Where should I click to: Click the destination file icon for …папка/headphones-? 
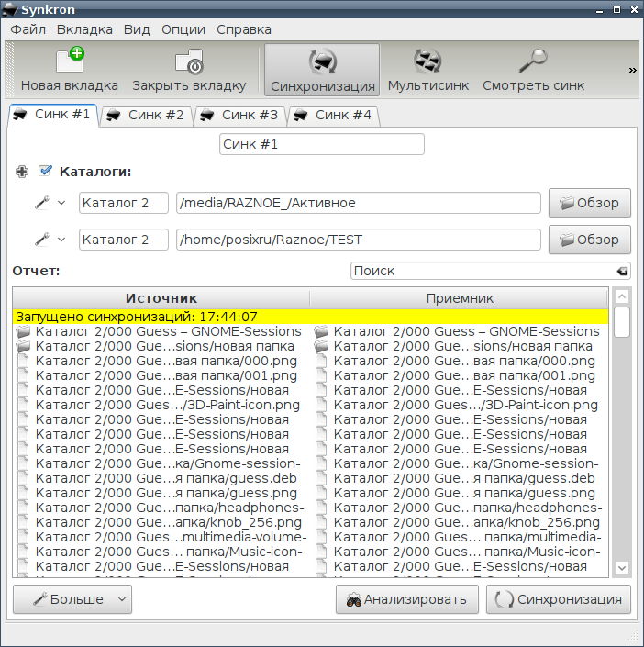321,508
